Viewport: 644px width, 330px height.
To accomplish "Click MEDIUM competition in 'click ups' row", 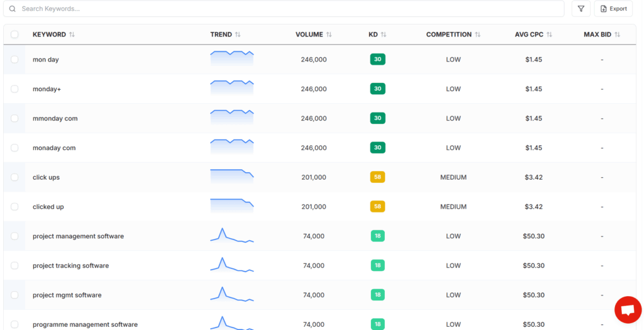I will (453, 177).
